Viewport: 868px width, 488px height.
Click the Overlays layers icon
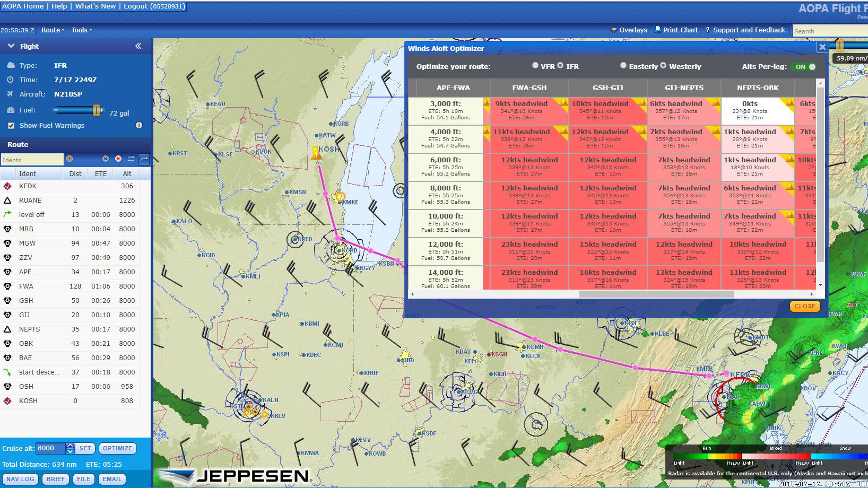coord(614,30)
